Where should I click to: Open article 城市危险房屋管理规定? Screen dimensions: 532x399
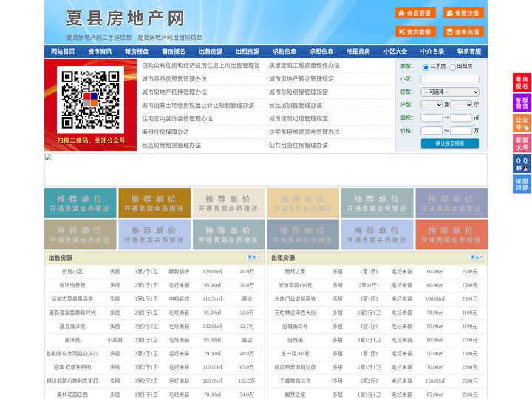(299, 92)
